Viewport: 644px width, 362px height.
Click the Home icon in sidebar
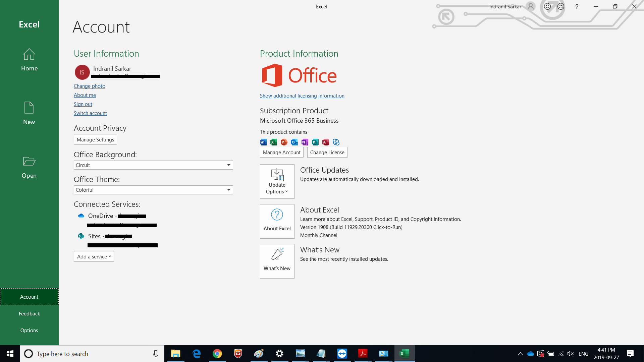point(29,54)
